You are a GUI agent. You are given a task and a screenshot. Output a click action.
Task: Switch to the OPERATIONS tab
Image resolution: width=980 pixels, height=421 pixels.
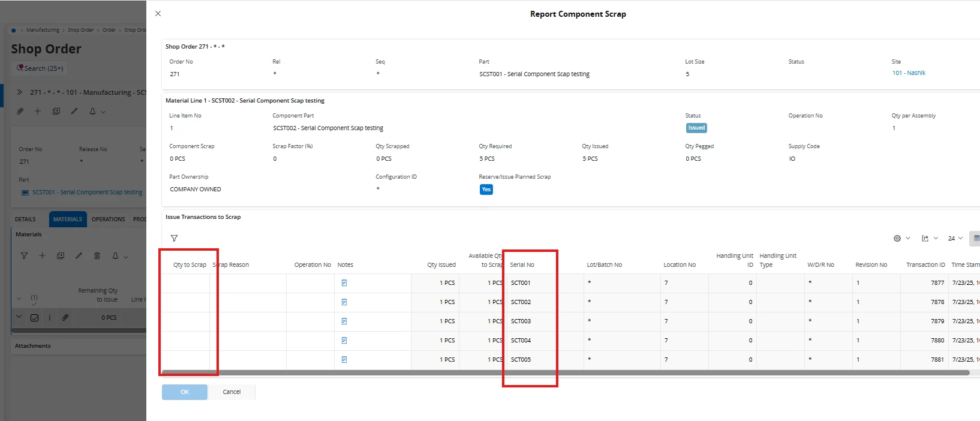pos(109,219)
